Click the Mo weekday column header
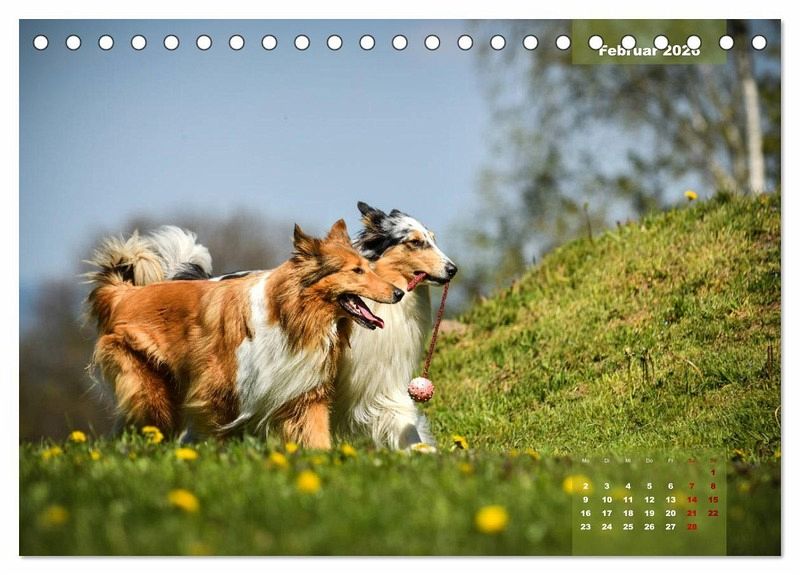 pyautogui.click(x=585, y=461)
